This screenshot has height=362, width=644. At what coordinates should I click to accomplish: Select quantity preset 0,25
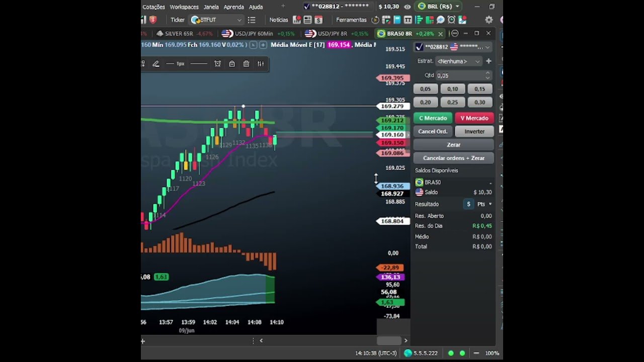tap(452, 102)
